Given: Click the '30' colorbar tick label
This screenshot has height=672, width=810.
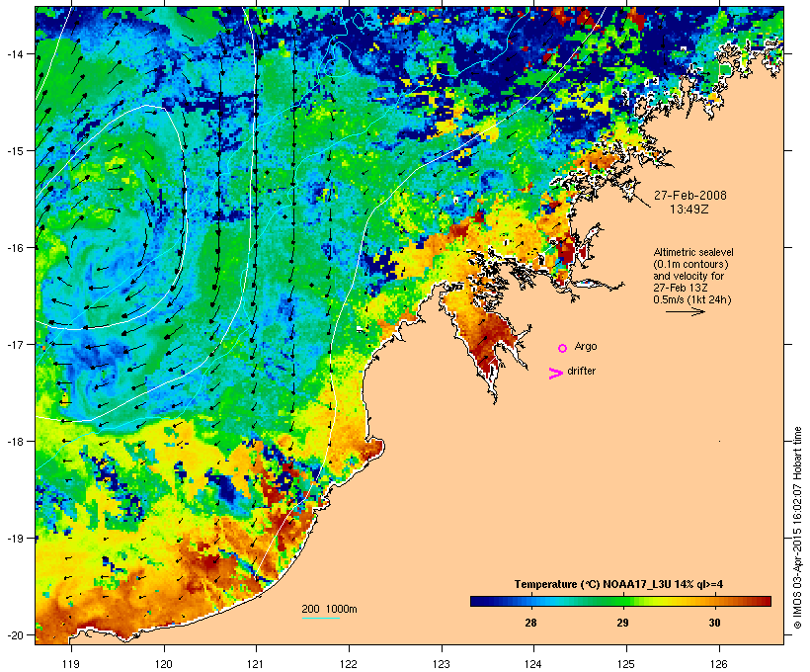Looking at the screenshot, I should [x=714, y=623].
